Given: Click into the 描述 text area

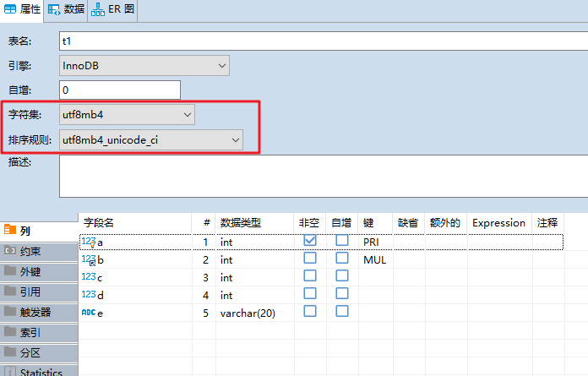Looking at the screenshot, I should [x=321, y=175].
